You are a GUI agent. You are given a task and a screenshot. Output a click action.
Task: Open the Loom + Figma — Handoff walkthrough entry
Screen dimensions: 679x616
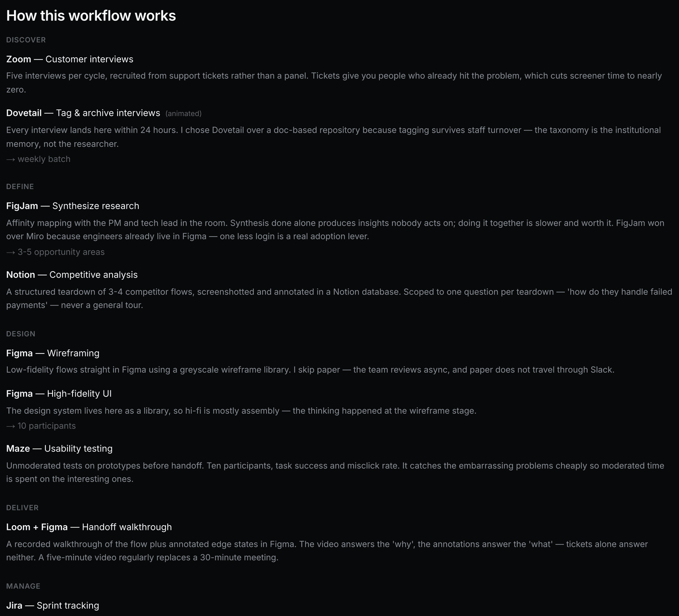point(89,527)
